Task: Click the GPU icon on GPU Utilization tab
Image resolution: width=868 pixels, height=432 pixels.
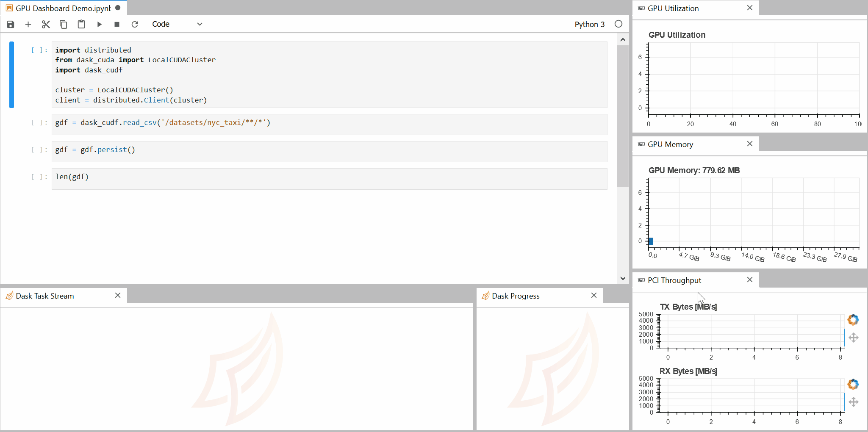Action: coord(641,8)
